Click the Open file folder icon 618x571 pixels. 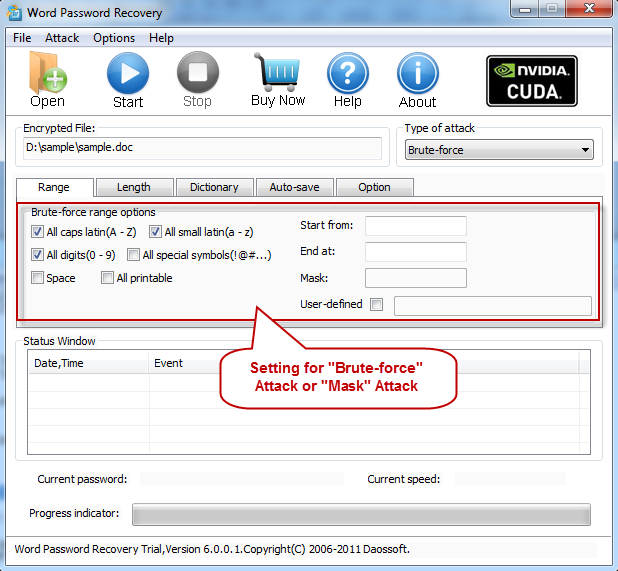coord(48,73)
